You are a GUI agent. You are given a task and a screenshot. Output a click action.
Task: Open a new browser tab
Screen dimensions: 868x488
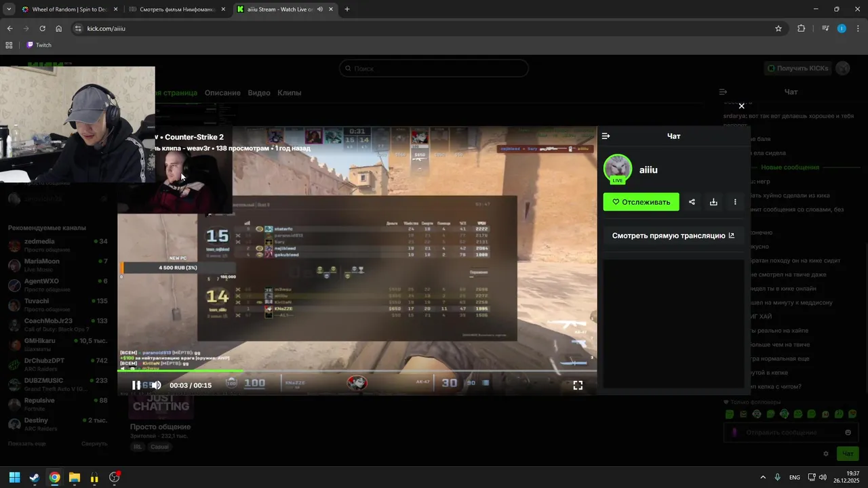347,9
